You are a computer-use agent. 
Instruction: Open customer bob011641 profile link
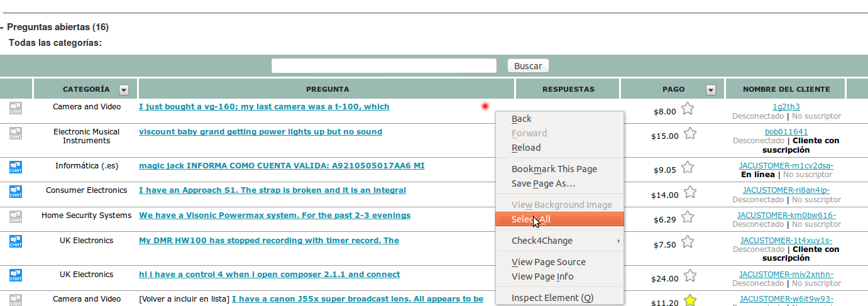pos(786,132)
